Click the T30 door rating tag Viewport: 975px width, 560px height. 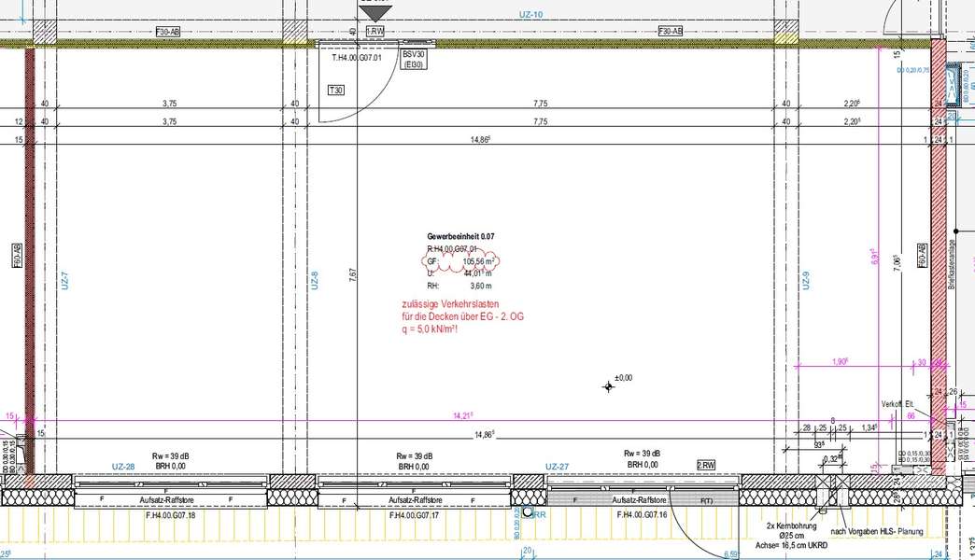click(x=335, y=90)
